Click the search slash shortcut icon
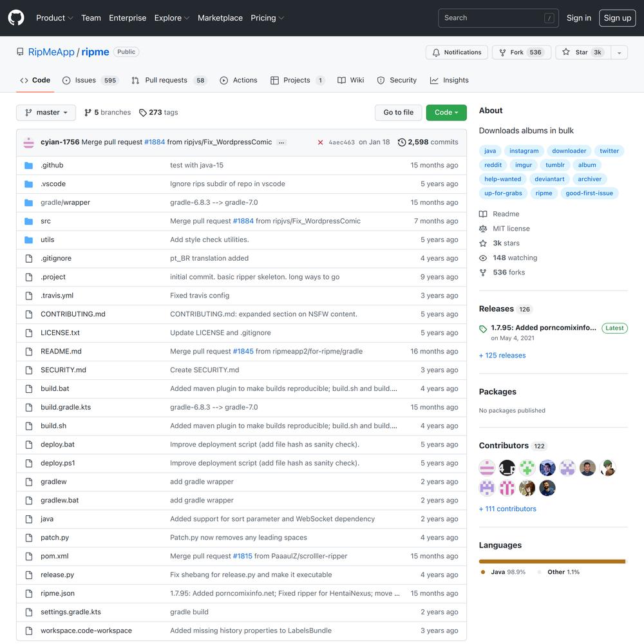This screenshot has width=644, height=644. (549, 18)
